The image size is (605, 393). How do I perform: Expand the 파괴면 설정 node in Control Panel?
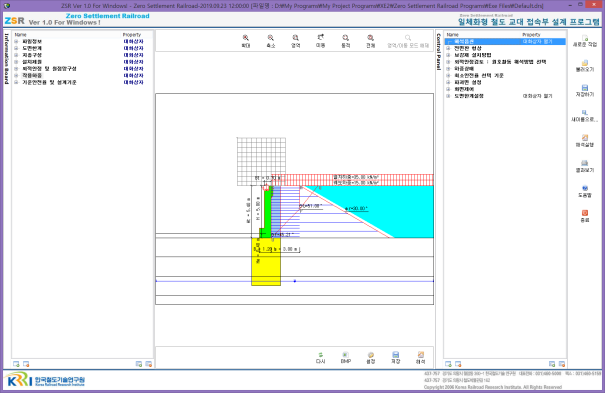[448, 82]
